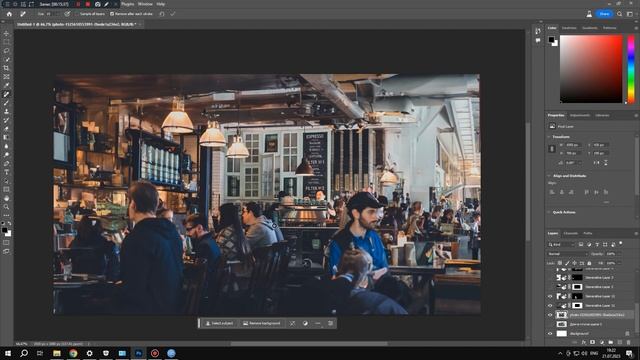Click the blue Share button
The image size is (640, 360).
tap(604, 14)
